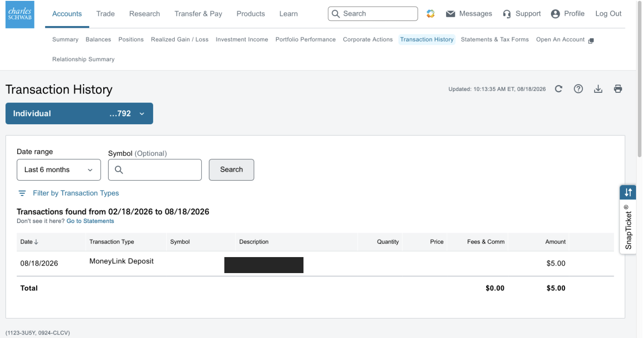Click the $5.00 amount in the deposit row

[x=556, y=263]
